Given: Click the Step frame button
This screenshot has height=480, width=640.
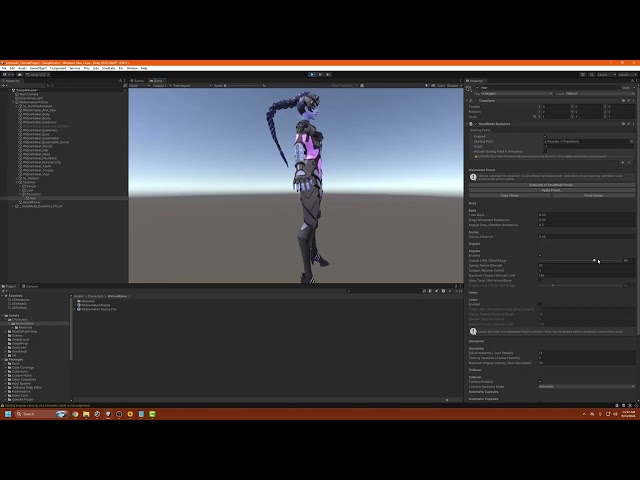Looking at the screenshot, I should [x=328, y=75].
